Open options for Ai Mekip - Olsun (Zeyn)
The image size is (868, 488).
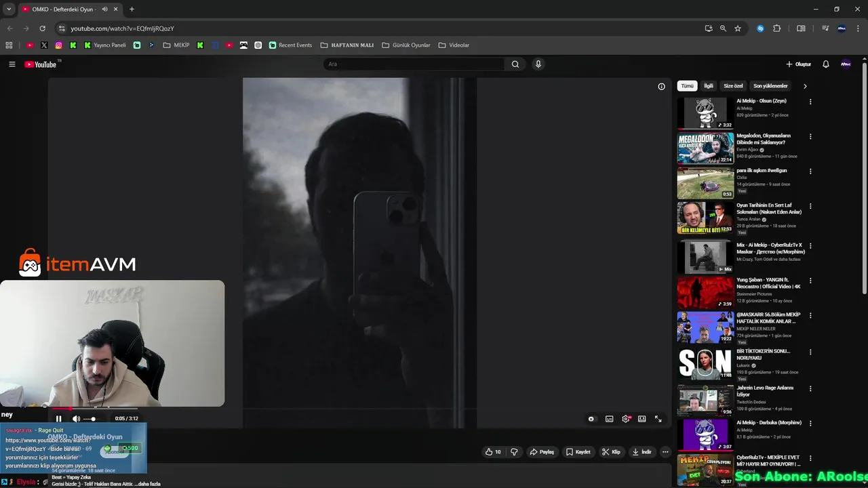810,102
